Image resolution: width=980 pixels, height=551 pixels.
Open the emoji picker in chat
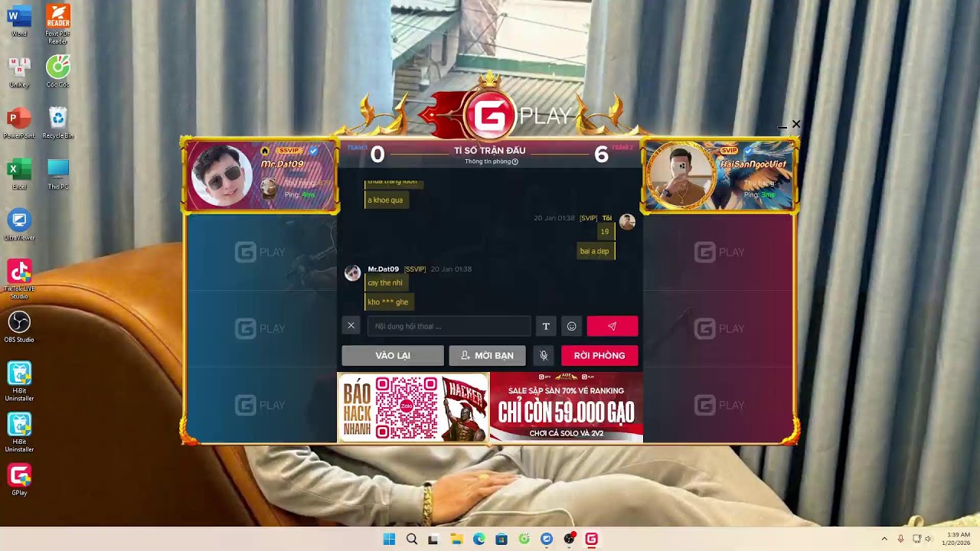coord(571,326)
